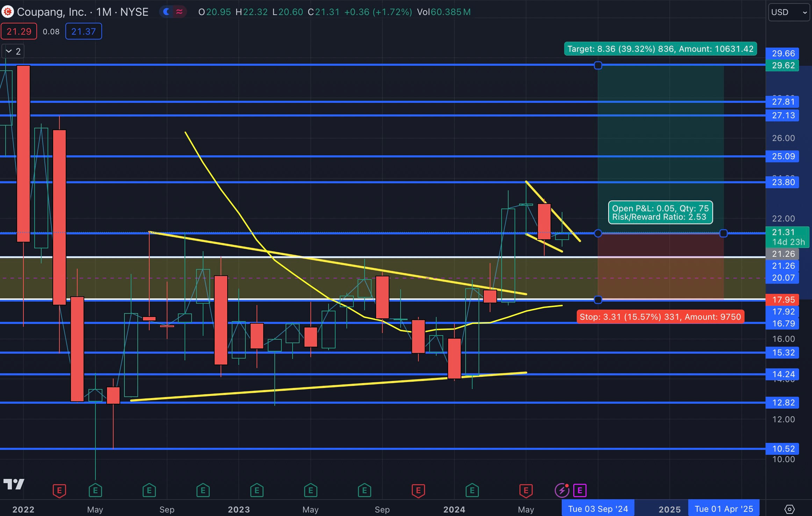
Task: Click the Coupang, Inc. symbol title
Action: [x=52, y=12]
